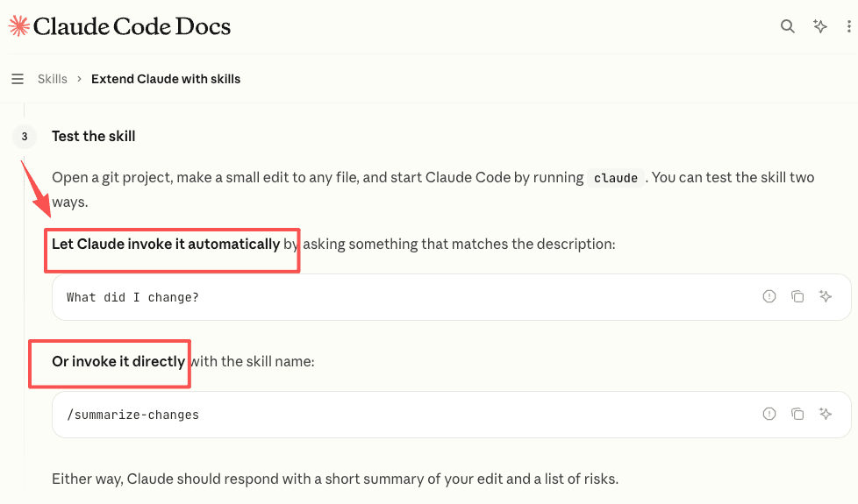This screenshot has height=504, width=858.
Task: Click the breadcrumb chevron separator after Skills
Action: click(79, 79)
